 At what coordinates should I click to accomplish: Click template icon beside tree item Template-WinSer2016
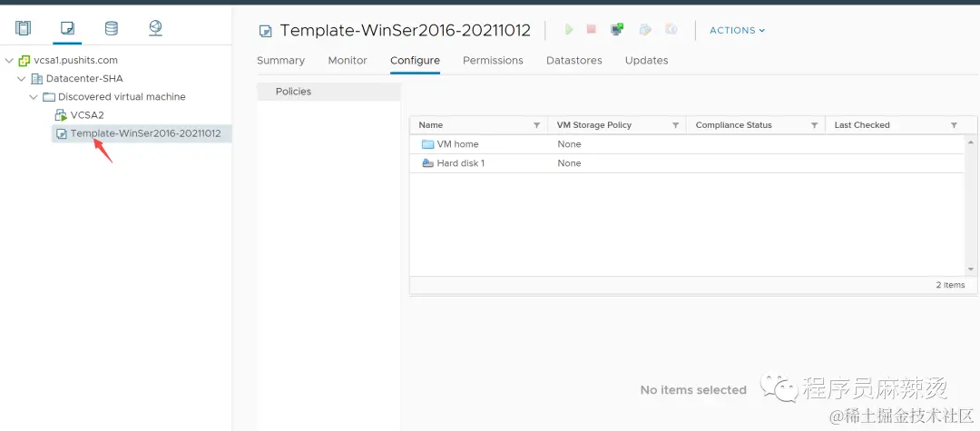(62, 133)
